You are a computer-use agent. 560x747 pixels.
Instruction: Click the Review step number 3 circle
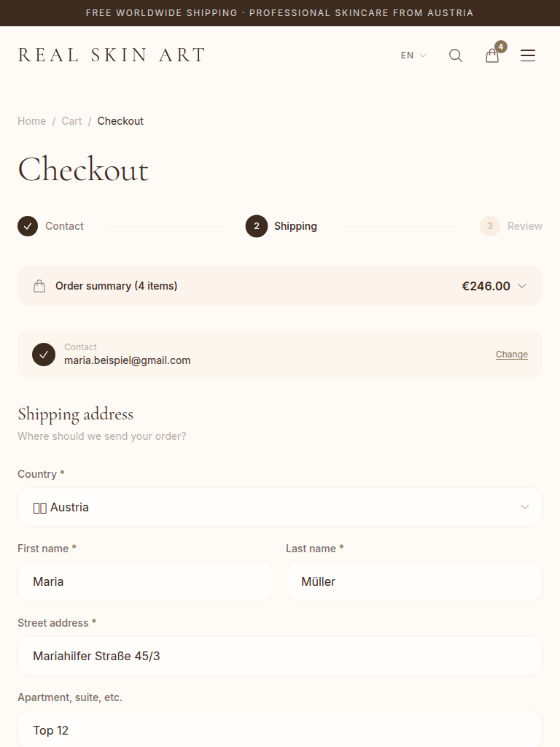tap(490, 226)
